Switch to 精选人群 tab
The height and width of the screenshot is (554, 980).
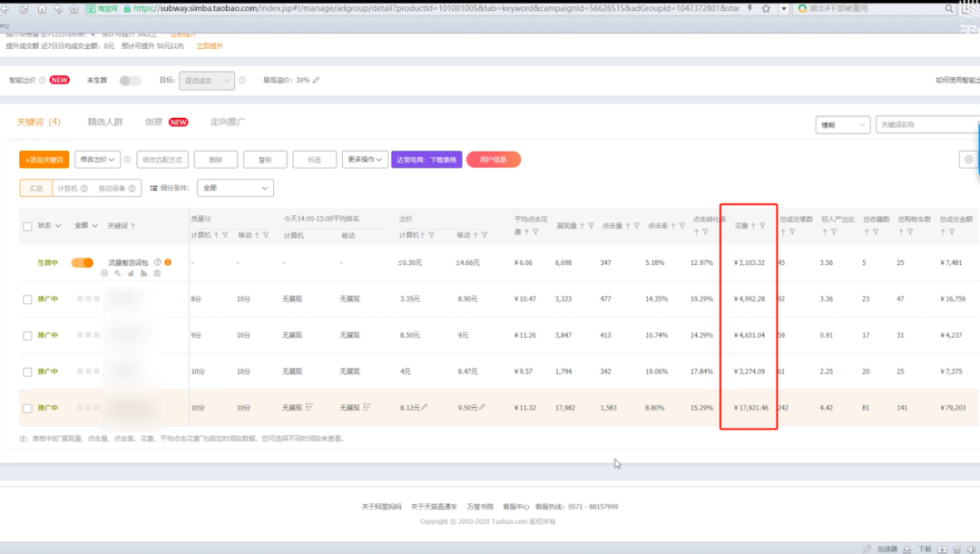coord(105,122)
